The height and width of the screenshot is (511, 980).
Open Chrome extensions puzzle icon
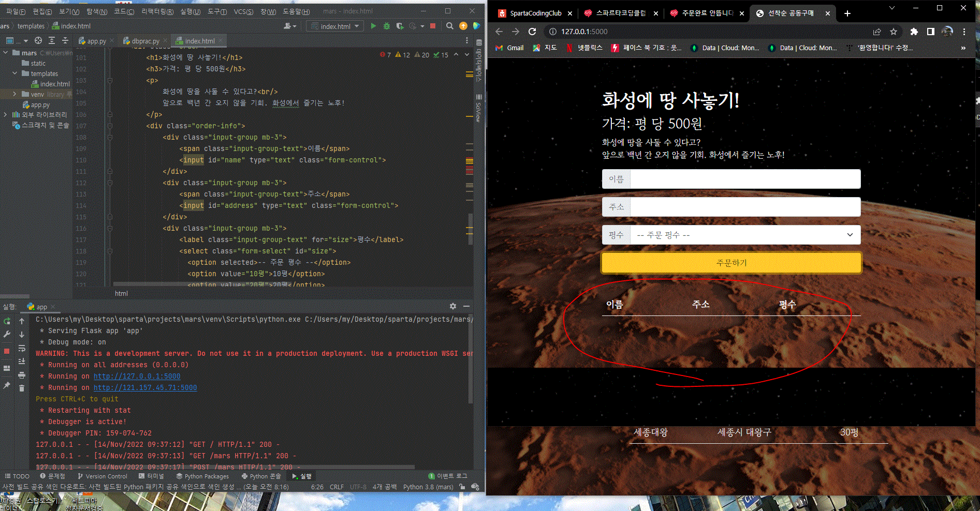[914, 32]
